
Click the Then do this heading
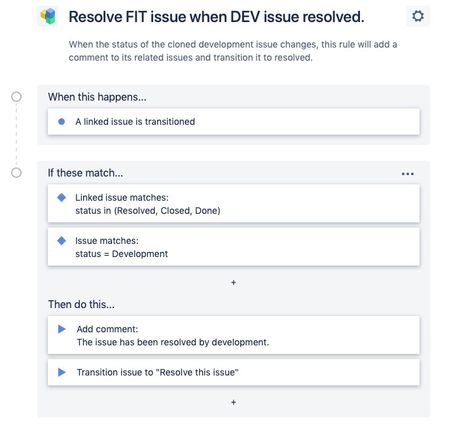(81, 304)
